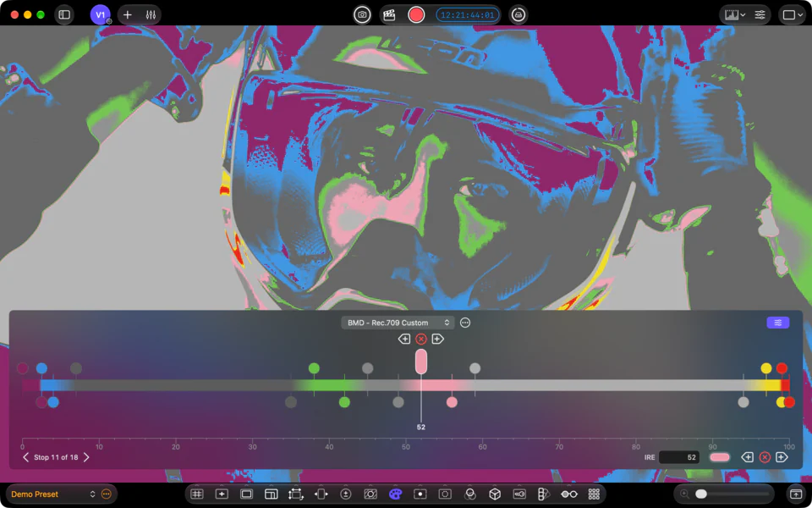
Task: Delete the selected stop above the gradient
Action: [x=421, y=339]
